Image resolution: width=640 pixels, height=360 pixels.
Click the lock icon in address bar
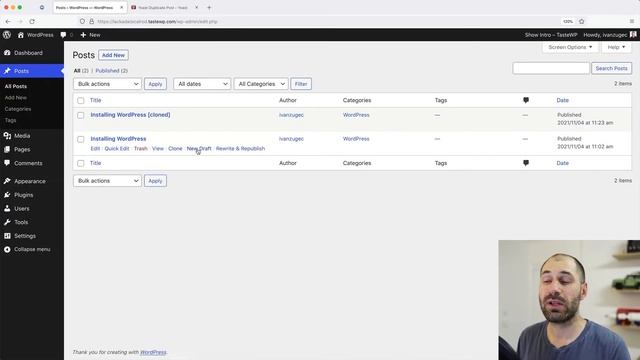coord(91,21)
